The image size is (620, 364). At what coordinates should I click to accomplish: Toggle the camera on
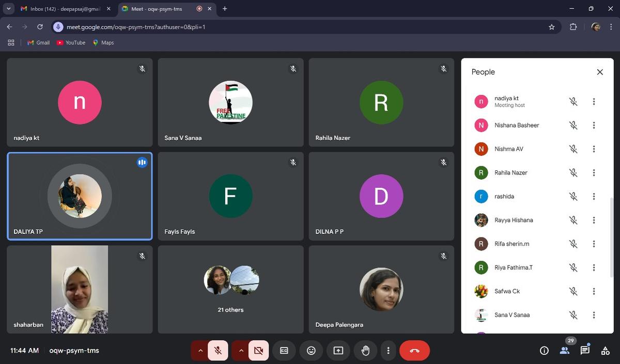[258, 351]
